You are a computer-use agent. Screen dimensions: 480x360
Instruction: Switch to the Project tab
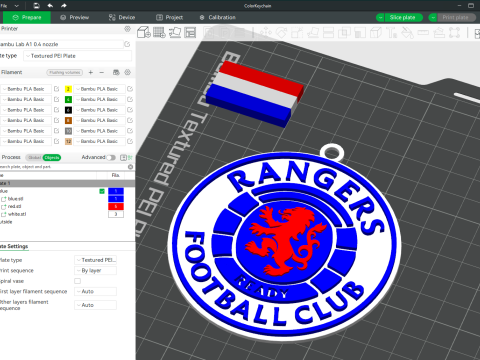(170, 17)
